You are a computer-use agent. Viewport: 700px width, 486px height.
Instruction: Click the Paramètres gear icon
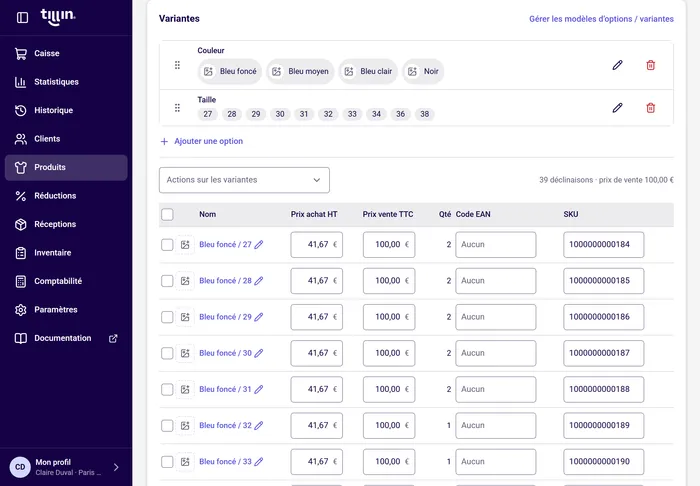point(21,310)
